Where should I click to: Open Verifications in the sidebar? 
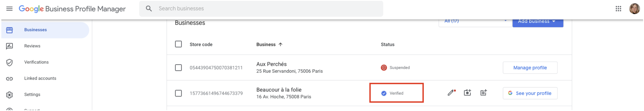click(36, 62)
